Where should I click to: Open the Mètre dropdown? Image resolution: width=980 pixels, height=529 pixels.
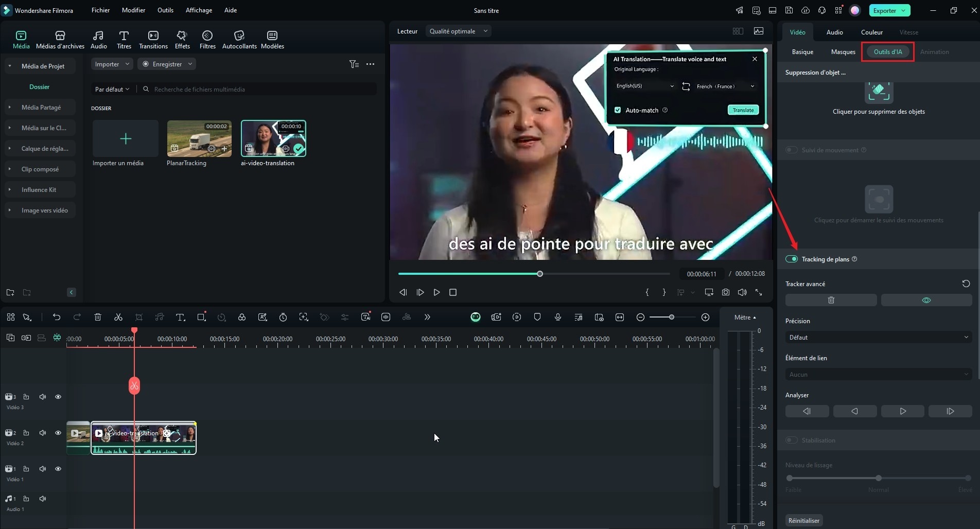click(x=745, y=317)
